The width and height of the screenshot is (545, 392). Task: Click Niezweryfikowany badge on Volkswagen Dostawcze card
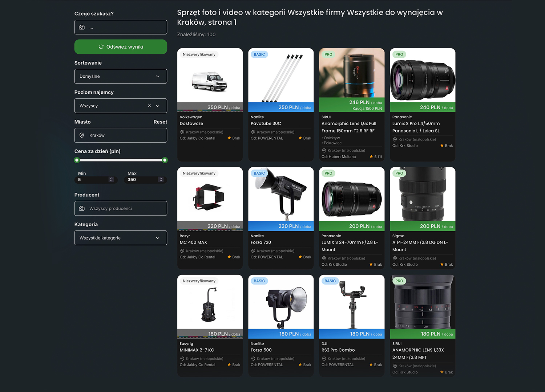point(199,54)
